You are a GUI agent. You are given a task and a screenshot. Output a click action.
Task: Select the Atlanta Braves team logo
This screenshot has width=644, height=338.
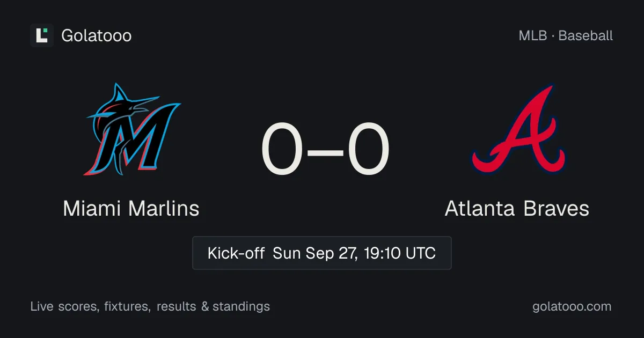pyautogui.click(x=517, y=129)
